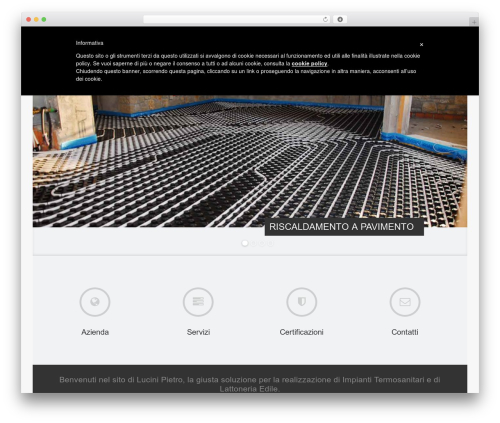Open the Servizi list icon
The height and width of the screenshot is (423, 500).
198,302
